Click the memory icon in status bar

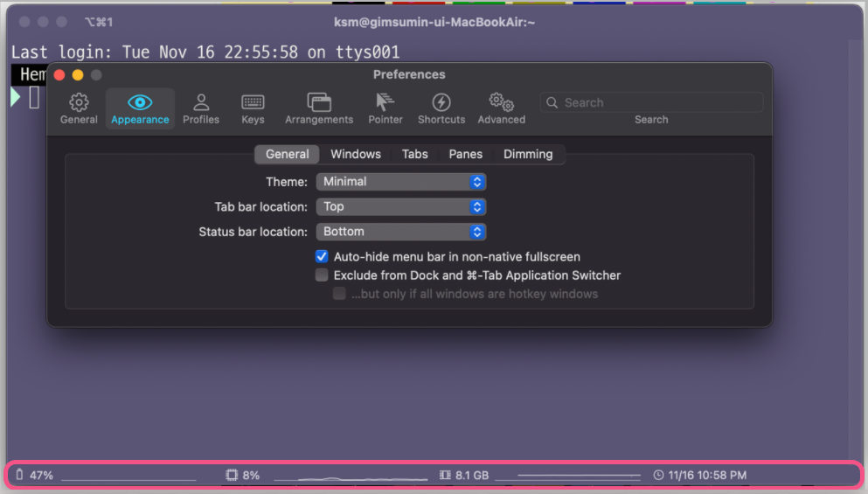point(445,475)
